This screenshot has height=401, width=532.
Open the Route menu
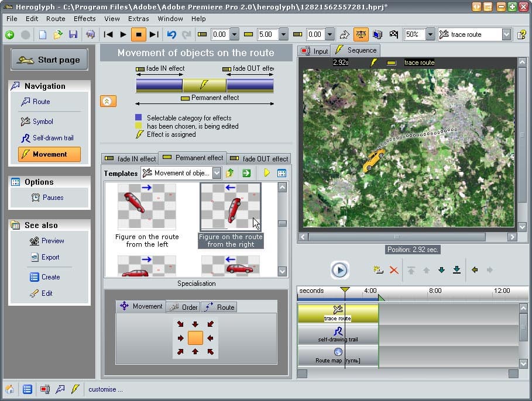point(56,19)
